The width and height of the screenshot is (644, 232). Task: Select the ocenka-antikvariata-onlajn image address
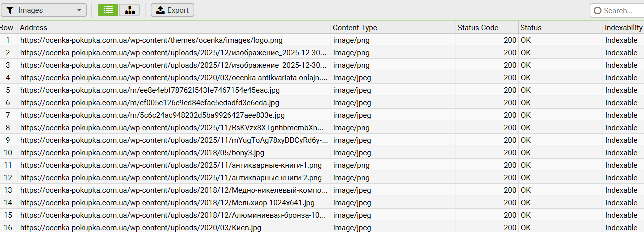[173, 78]
